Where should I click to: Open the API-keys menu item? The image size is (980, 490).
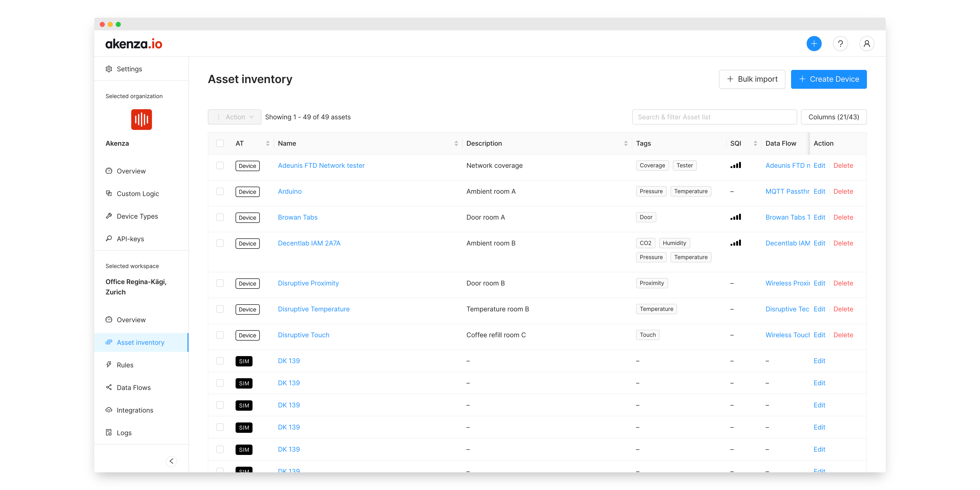[130, 239]
